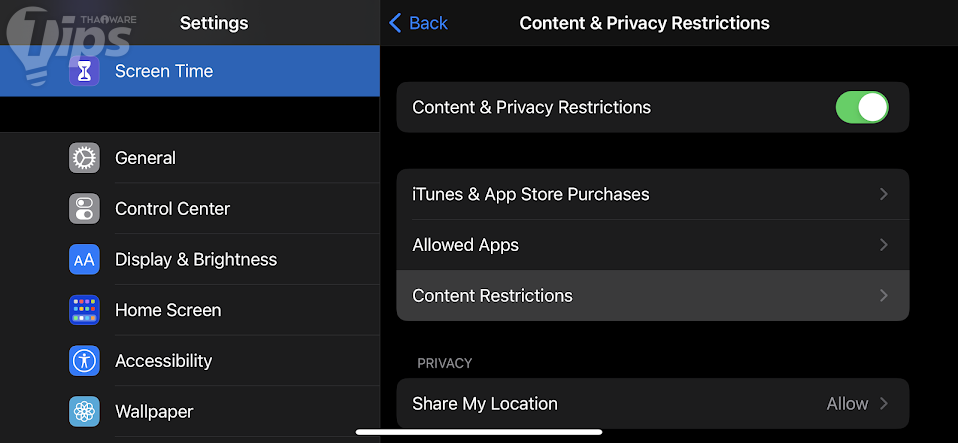Expand the Content Restrictions chevron

point(884,296)
